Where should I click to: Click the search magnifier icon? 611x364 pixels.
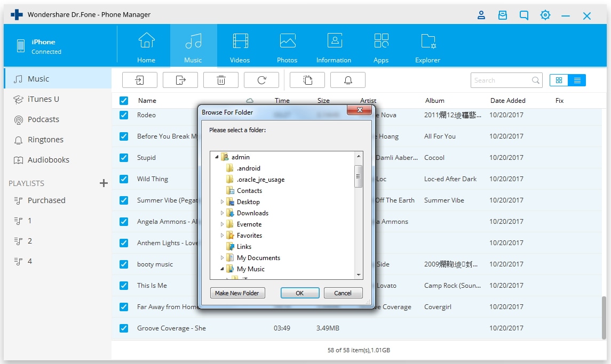tap(536, 80)
